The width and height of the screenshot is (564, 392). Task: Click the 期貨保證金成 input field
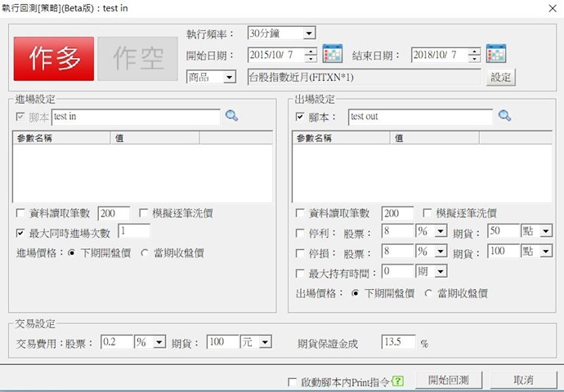click(x=398, y=342)
